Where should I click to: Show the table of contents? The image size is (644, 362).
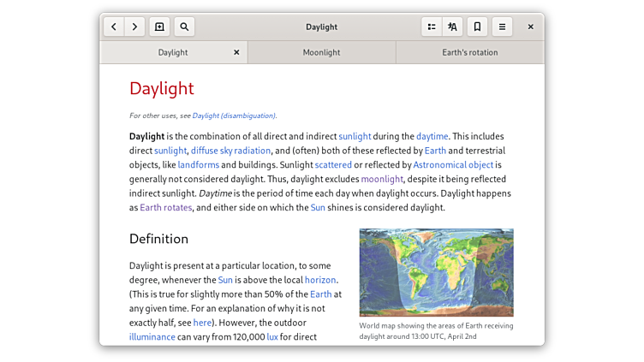[432, 27]
